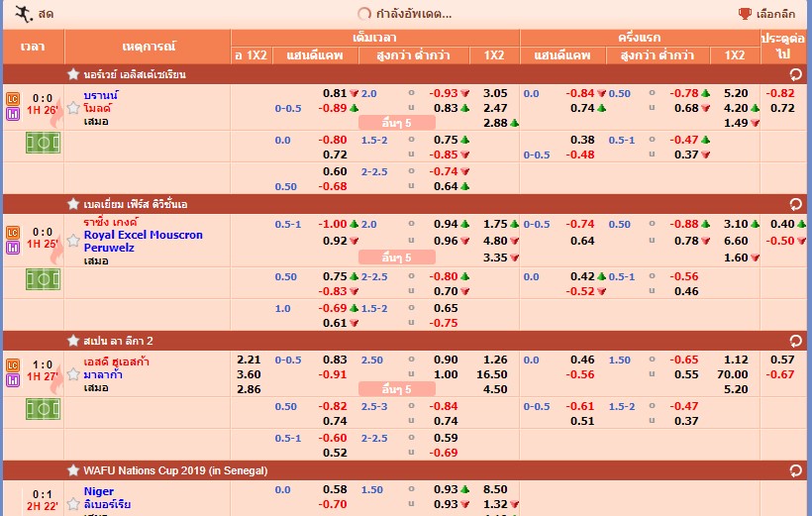Favorite the นอร์เวย์ เอลิสเต้เซเรียน league star
812x516 pixels.
73,74
